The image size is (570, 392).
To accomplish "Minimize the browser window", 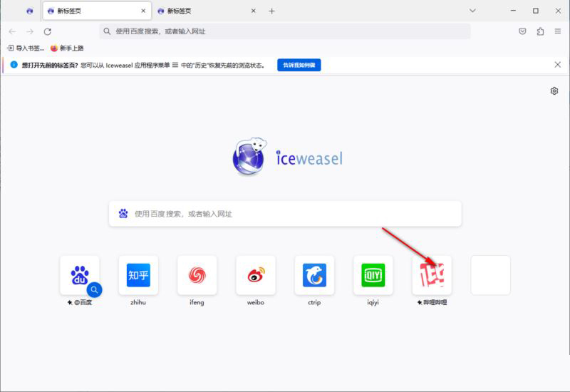I will [513, 11].
